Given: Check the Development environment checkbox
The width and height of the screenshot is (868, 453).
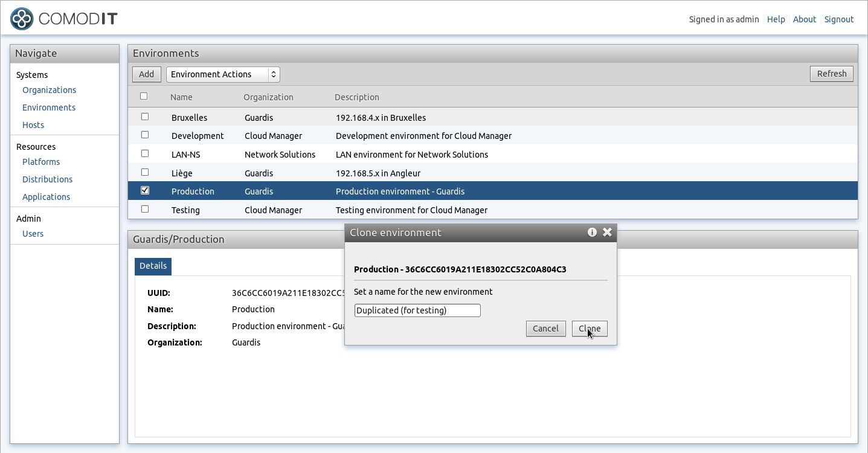Looking at the screenshot, I should (x=144, y=135).
